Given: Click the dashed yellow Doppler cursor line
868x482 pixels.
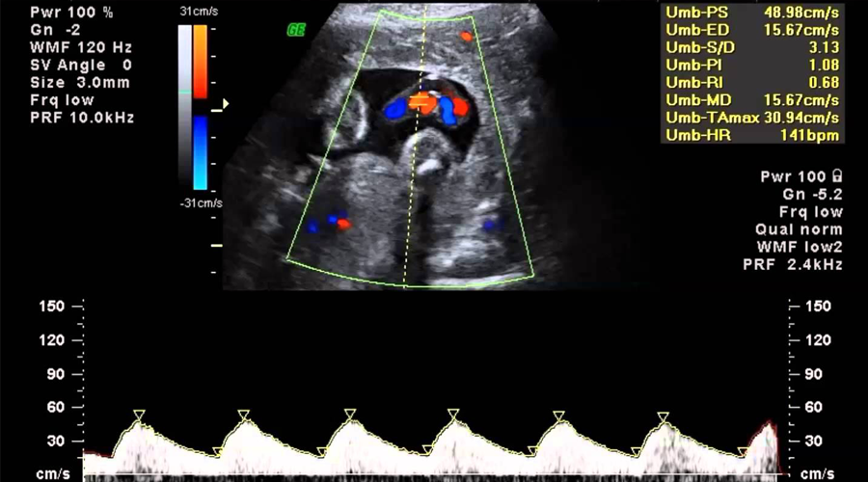Looking at the screenshot, I should click(x=415, y=147).
